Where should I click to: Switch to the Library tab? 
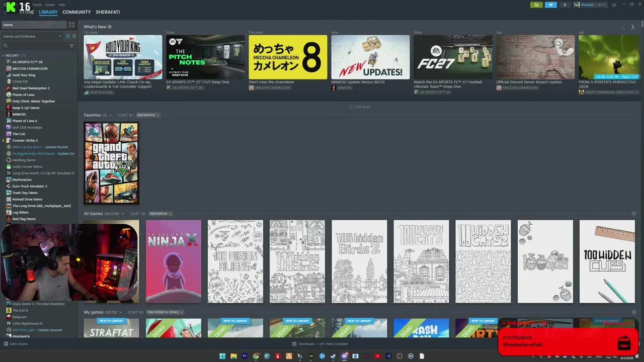(x=48, y=12)
